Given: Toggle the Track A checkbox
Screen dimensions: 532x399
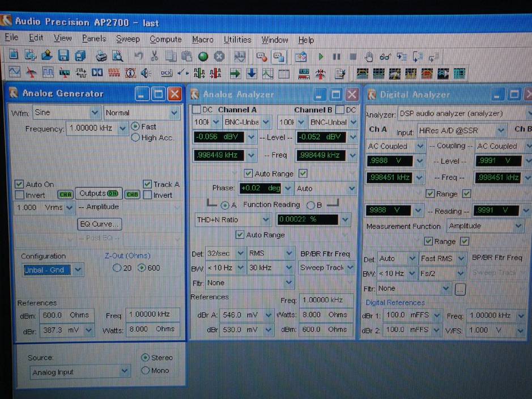Looking at the screenshot, I should (147, 184).
